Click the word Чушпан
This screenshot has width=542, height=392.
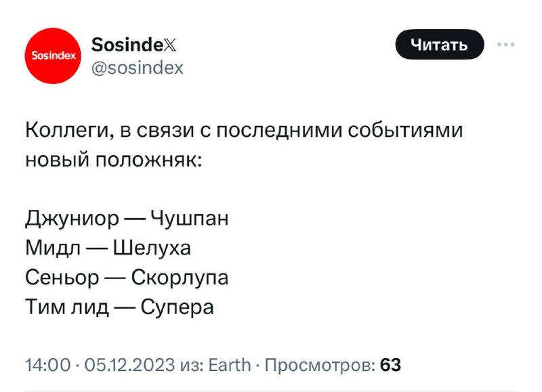point(190,218)
